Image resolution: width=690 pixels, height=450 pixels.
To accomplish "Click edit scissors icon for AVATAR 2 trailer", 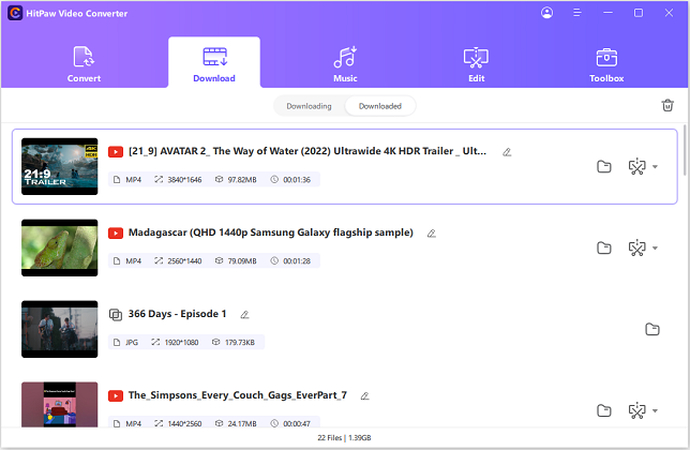I will pyautogui.click(x=637, y=167).
